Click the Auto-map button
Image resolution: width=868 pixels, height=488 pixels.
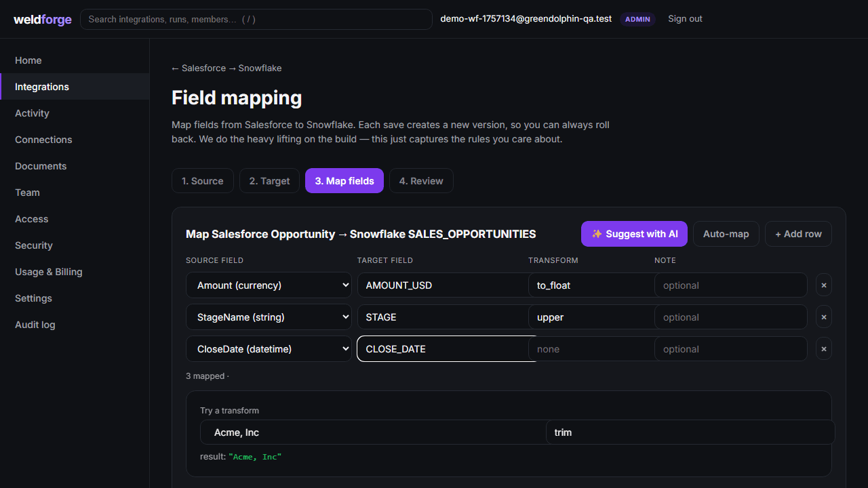726,234
